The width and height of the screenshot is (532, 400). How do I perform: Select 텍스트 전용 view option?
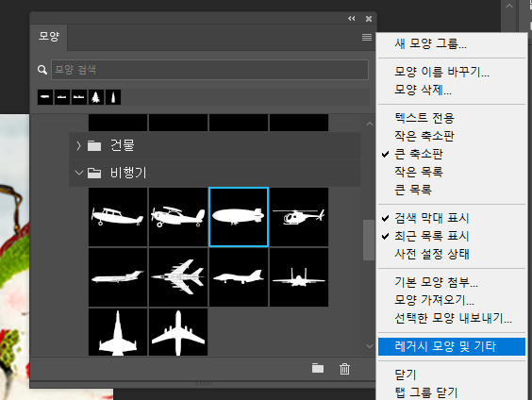[452, 118]
